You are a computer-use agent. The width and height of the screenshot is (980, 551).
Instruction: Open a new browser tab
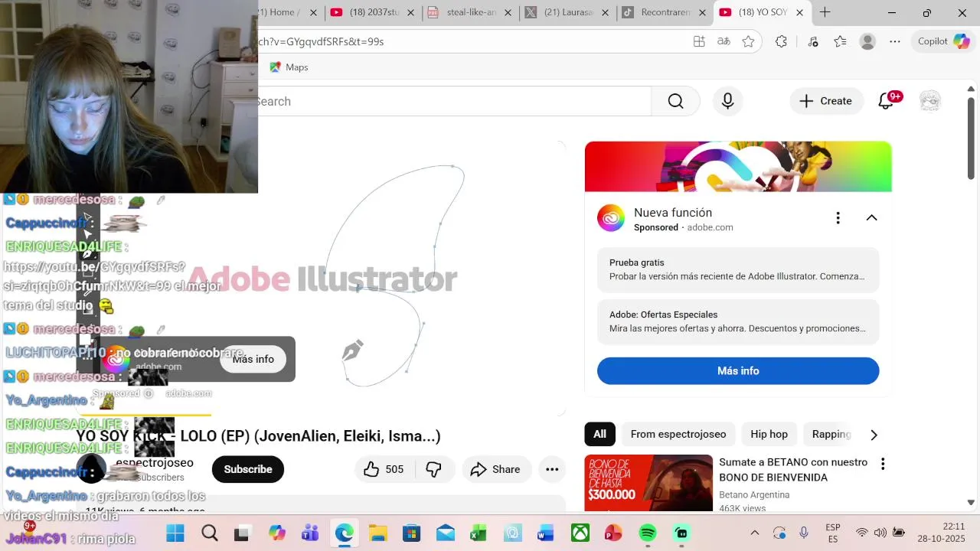tap(825, 12)
